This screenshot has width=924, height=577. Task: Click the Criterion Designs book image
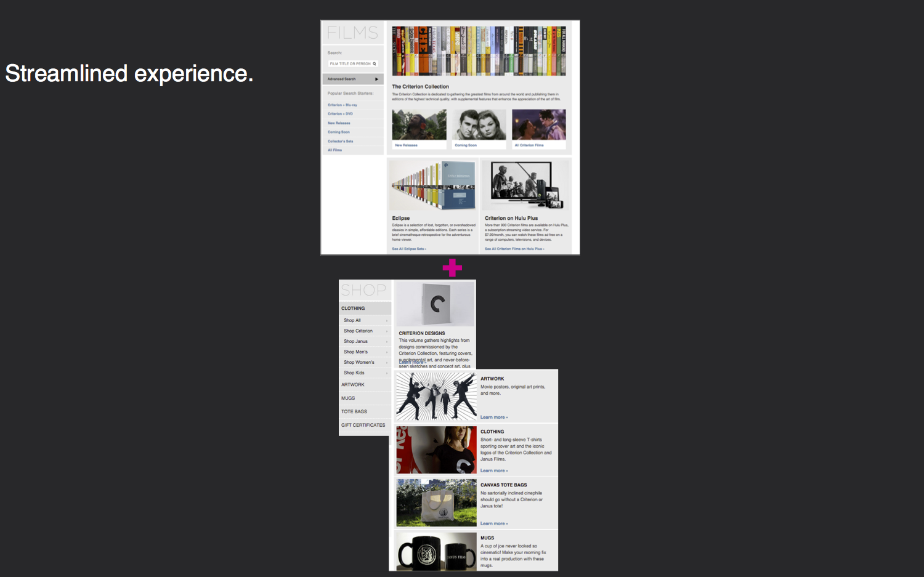pos(435,304)
